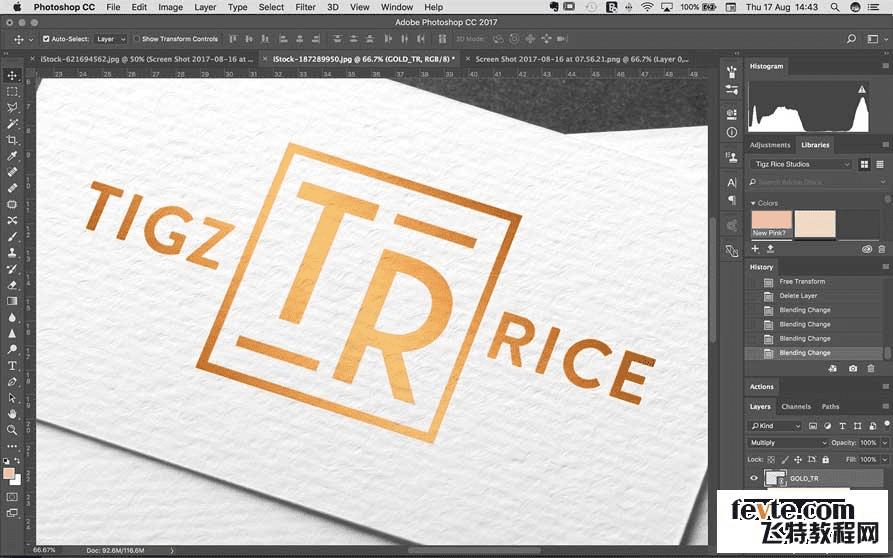Open the Kind filter dropdown

click(776, 426)
